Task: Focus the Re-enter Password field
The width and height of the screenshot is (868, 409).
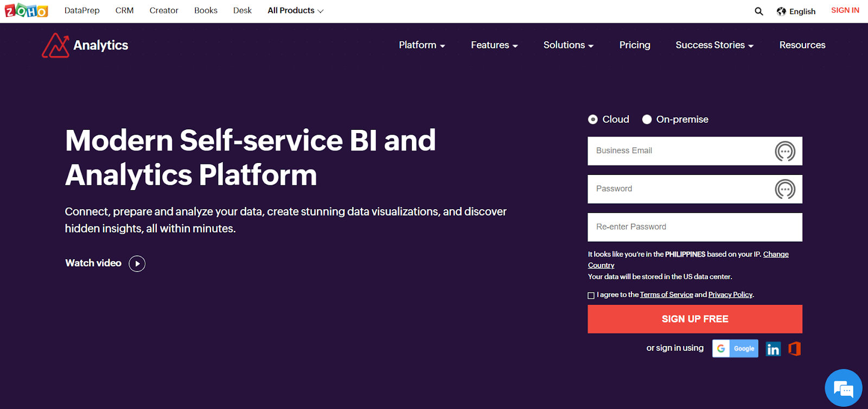Action: coord(695,227)
